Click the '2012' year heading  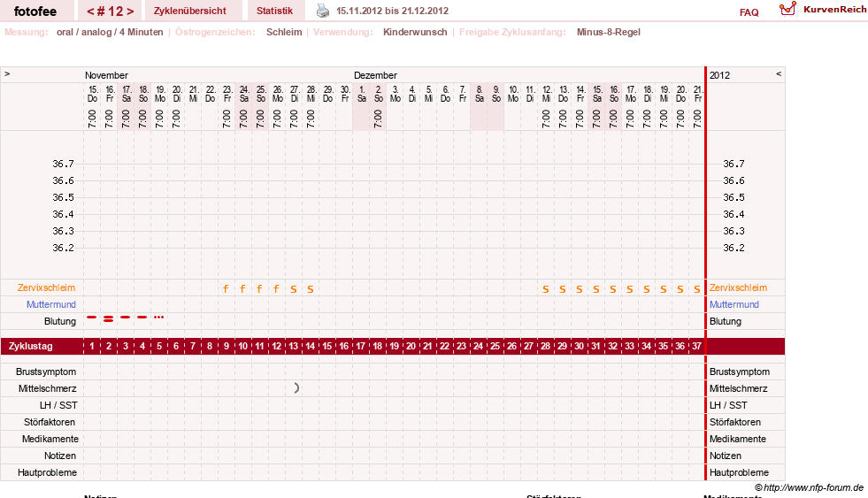click(719, 75)
